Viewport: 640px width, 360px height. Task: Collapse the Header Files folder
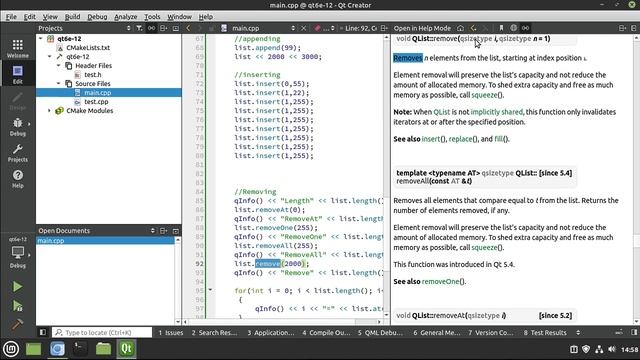(x=58, y=65)
